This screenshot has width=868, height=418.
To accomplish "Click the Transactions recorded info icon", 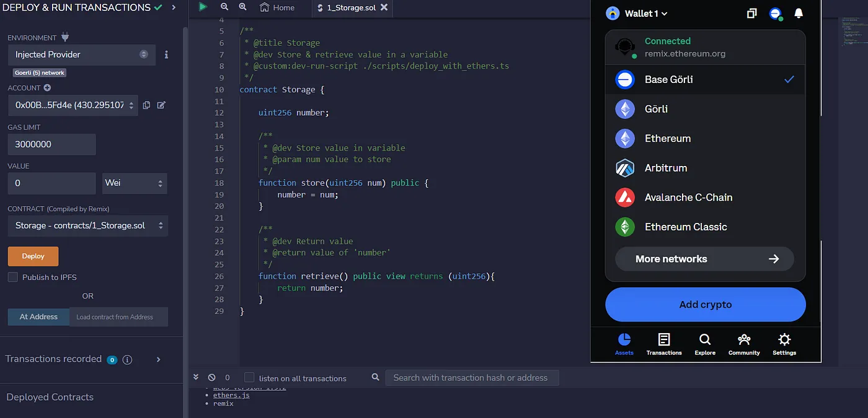I will pos(127,360).
